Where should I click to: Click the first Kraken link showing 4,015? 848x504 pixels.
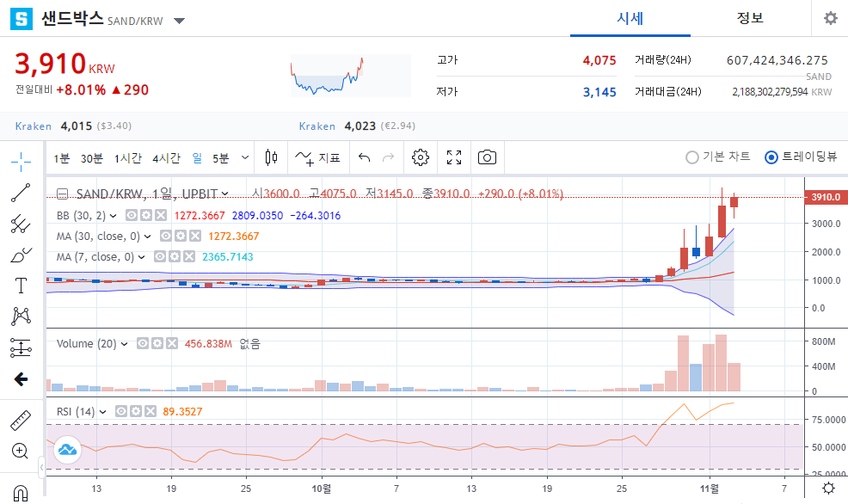(34, 126)
